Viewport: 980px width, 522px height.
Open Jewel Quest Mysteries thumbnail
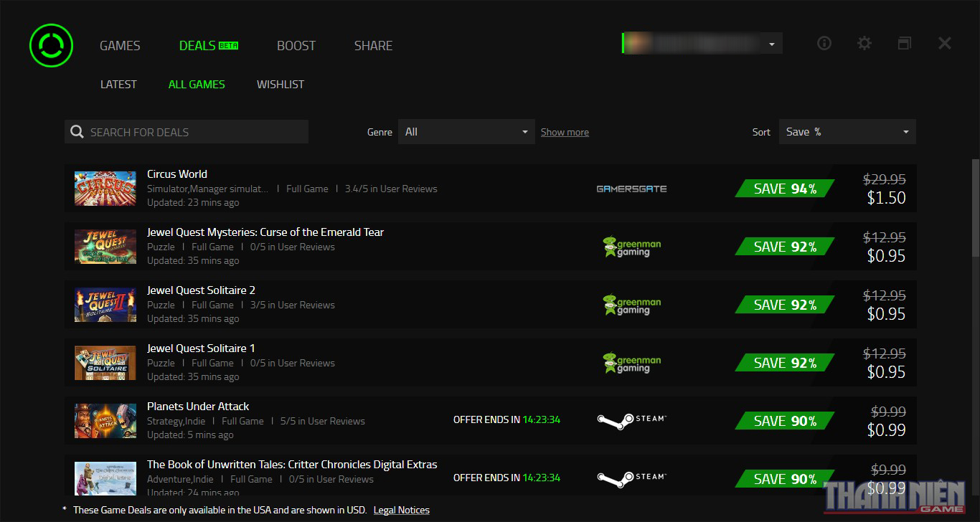[x=105, y=246]
